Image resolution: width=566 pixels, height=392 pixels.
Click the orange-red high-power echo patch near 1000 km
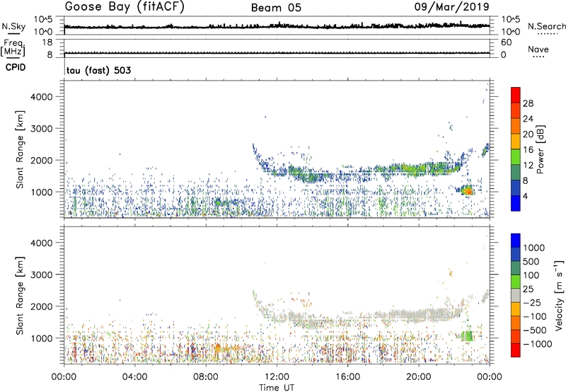point(468,190)
